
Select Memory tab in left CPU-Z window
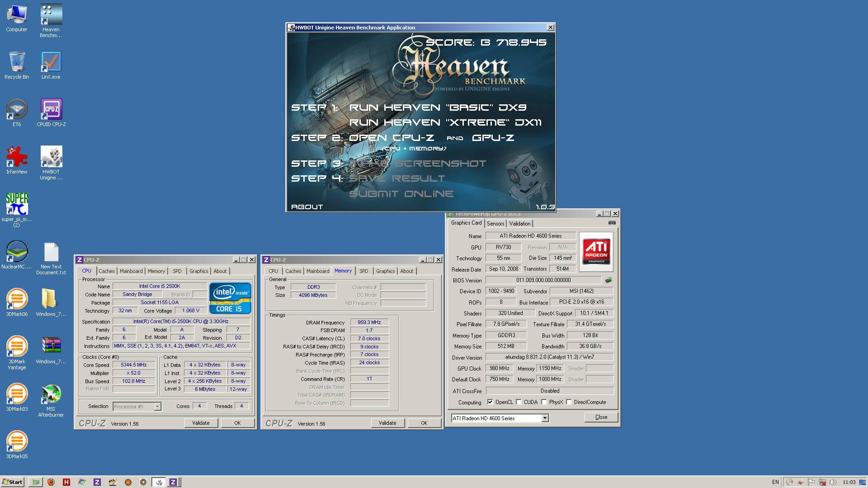pos(156,271)
